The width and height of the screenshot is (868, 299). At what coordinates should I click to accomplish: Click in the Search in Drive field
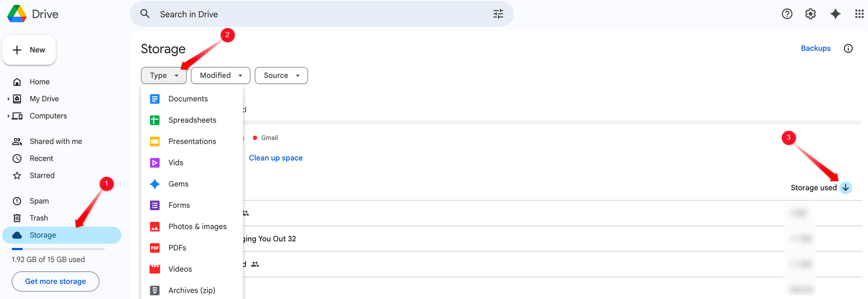coord(316,14)
